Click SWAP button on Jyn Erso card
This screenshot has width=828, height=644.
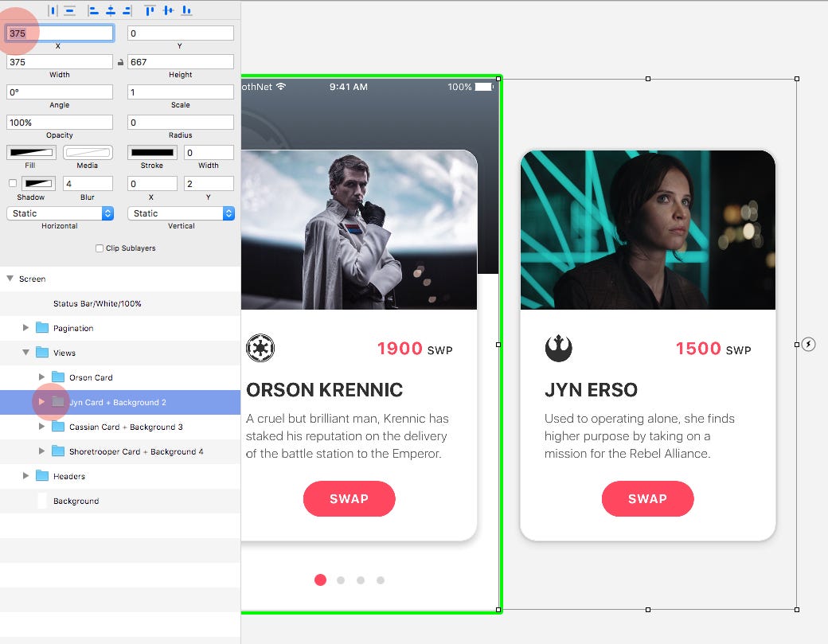tap(647, 499)
